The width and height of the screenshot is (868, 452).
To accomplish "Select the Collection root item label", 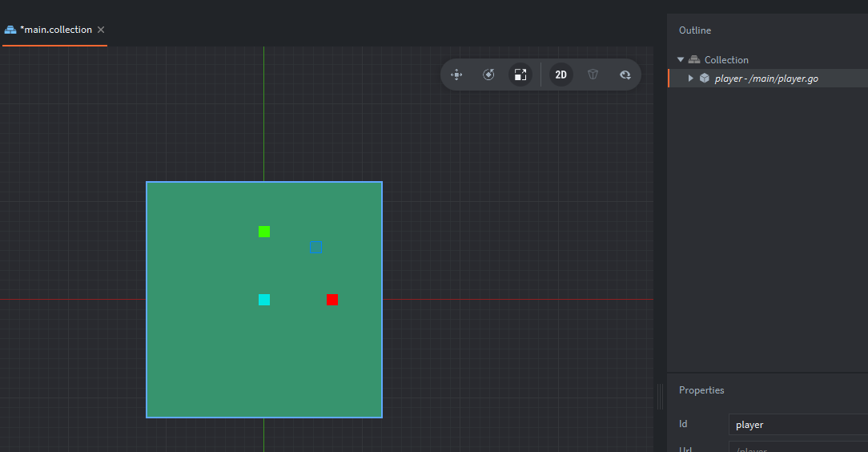I will click(x=726, y=60).
